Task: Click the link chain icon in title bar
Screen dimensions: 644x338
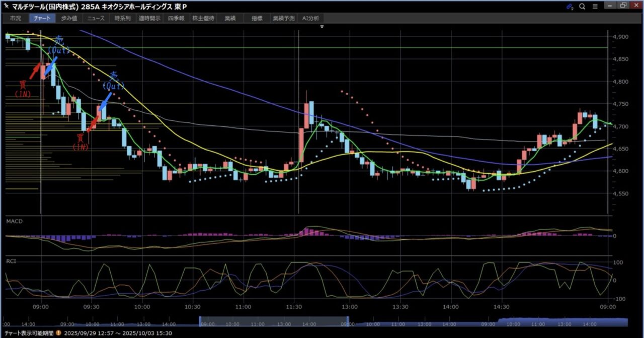Action: click(x=570, y=7)
